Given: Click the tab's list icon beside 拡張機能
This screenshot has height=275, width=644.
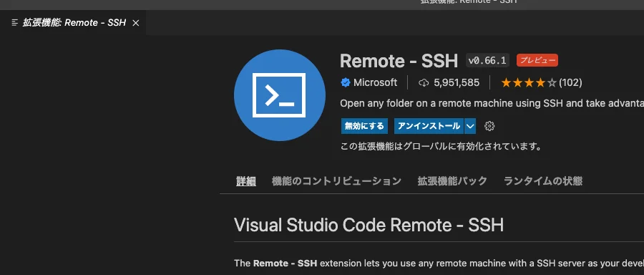Looking at the screenshot, I should pyautogui.click(x=15, y=23).
